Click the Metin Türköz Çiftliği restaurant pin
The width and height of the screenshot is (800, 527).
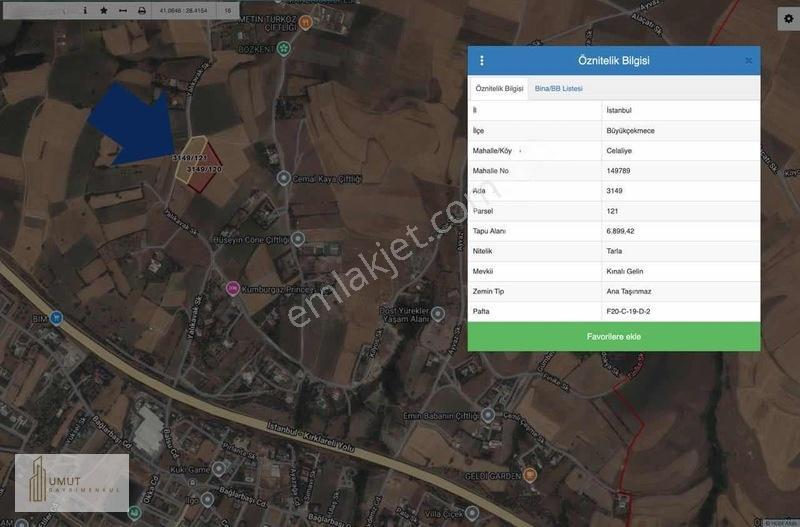pos(305,22)
